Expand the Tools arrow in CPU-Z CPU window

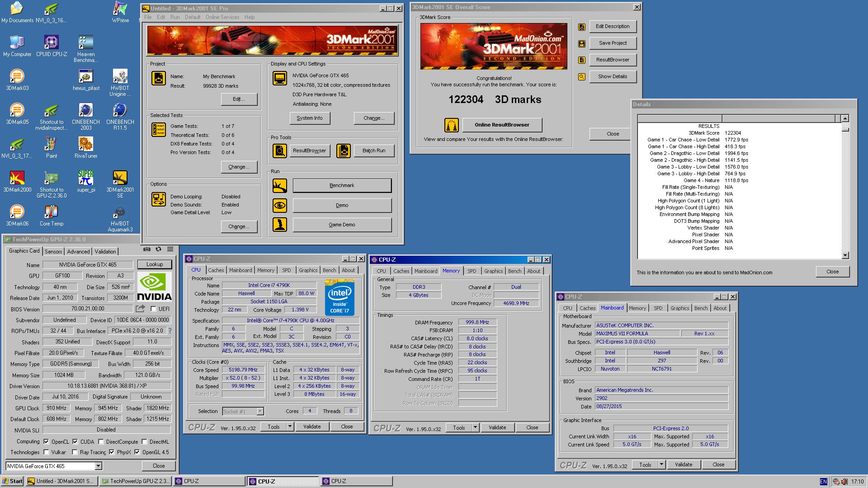(x=290, y=426)
